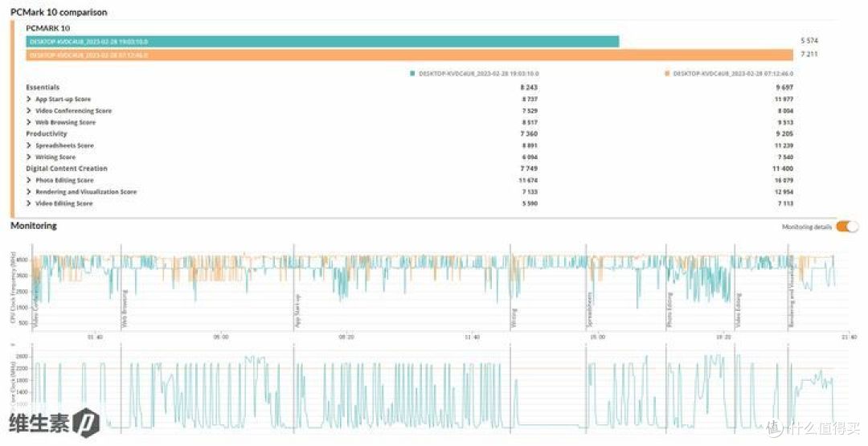This screenshot has height=446, width=868.
Task: Click the 01:40 time axis label
Action: [95, 337]
